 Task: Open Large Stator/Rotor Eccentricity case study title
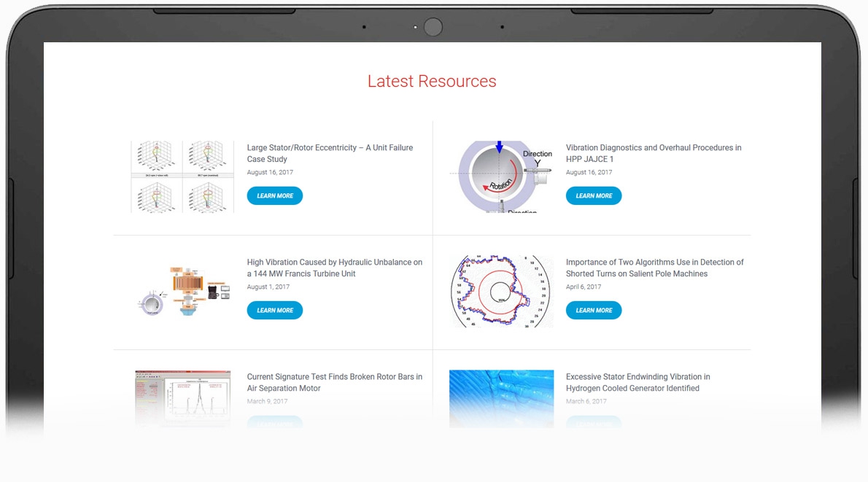coord(330,153)
